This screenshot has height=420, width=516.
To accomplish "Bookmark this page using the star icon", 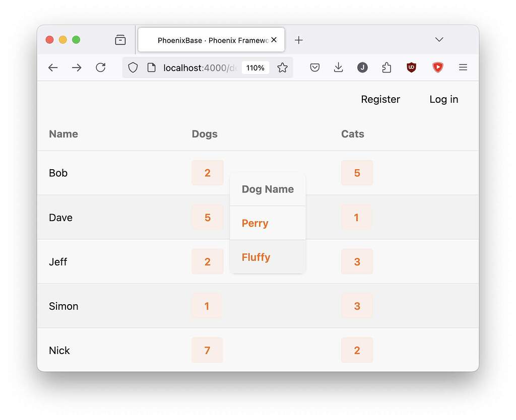I will click(282, 67).
